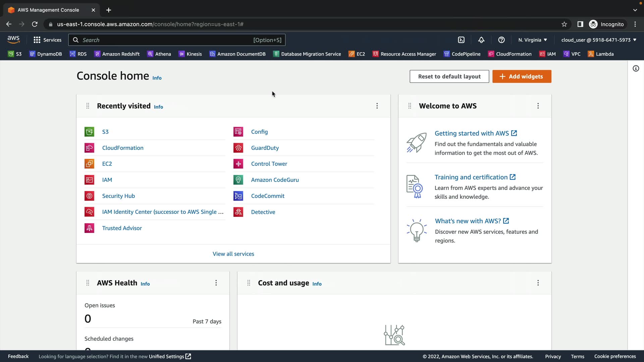Click the Control Tower service icon

[238, 164]
